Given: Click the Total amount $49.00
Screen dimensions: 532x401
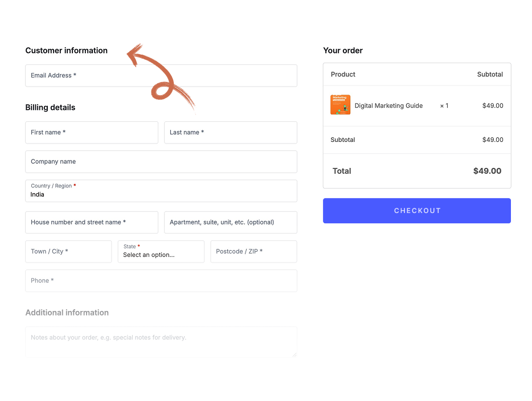Looking at the screenshot, I should 487,171.
